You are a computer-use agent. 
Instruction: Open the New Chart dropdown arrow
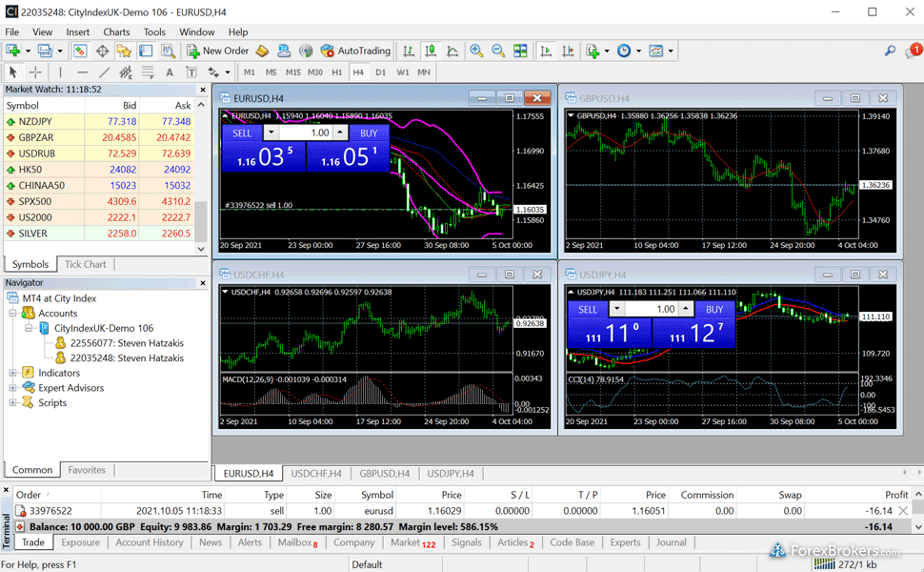27,51
